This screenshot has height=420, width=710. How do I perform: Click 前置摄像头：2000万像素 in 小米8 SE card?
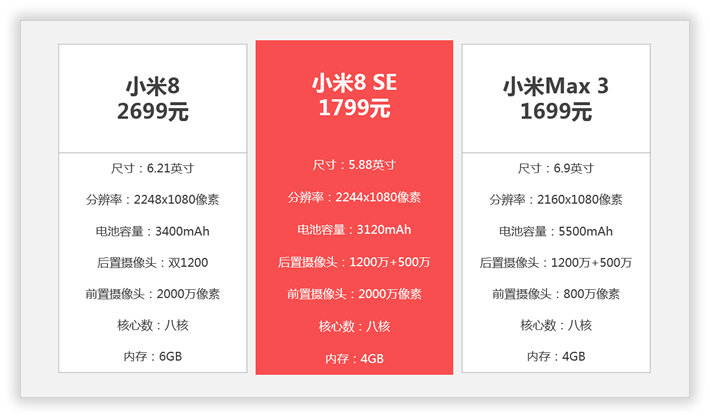pyautogui.click(x=354, y=294)
